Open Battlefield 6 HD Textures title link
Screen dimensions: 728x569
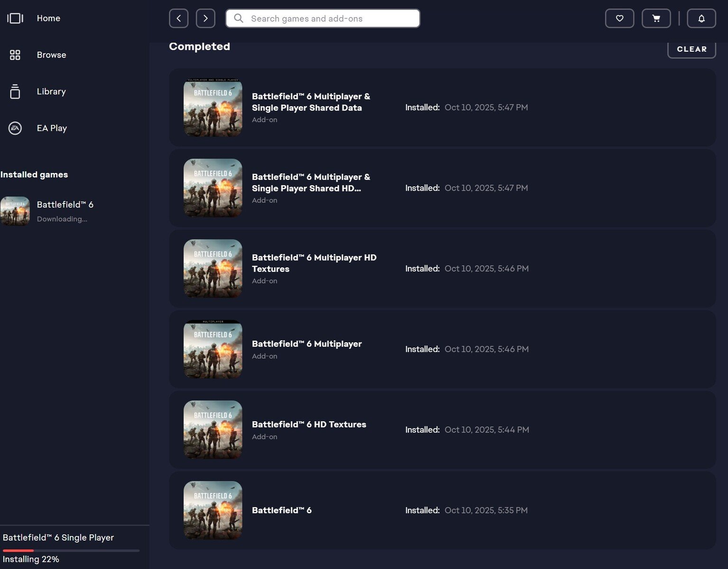click(x=309, y=424)
